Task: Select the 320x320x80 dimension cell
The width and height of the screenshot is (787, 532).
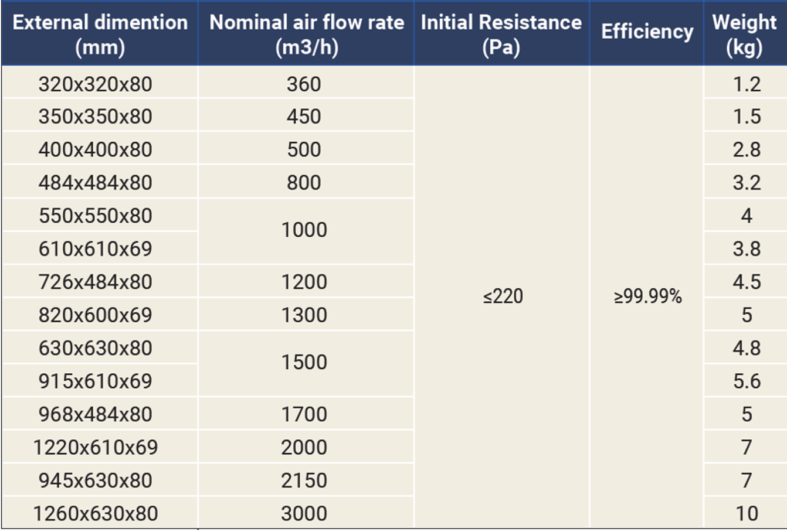Action: coord(96,84)
